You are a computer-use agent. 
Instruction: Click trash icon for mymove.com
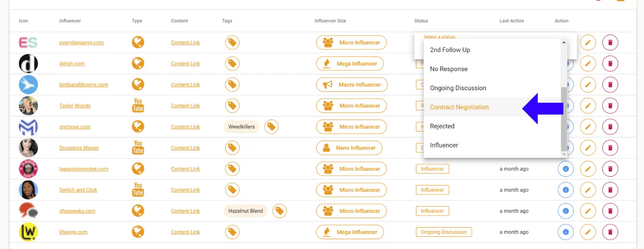tap(610, 127)
